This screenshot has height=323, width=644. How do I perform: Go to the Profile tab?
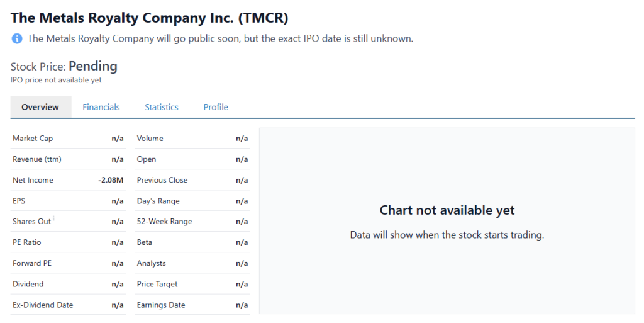tap(216, 107)
